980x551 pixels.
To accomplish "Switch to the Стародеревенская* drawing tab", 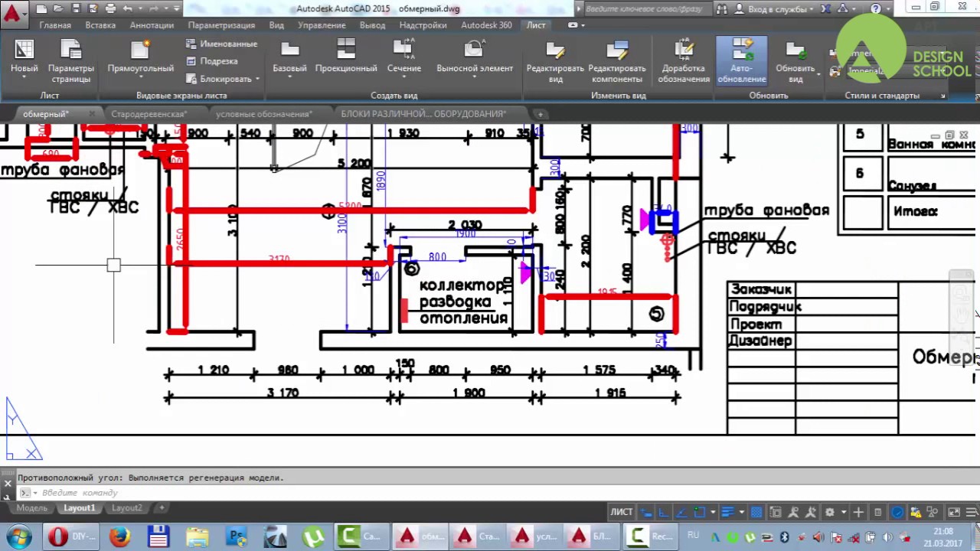I will [149, 114].
